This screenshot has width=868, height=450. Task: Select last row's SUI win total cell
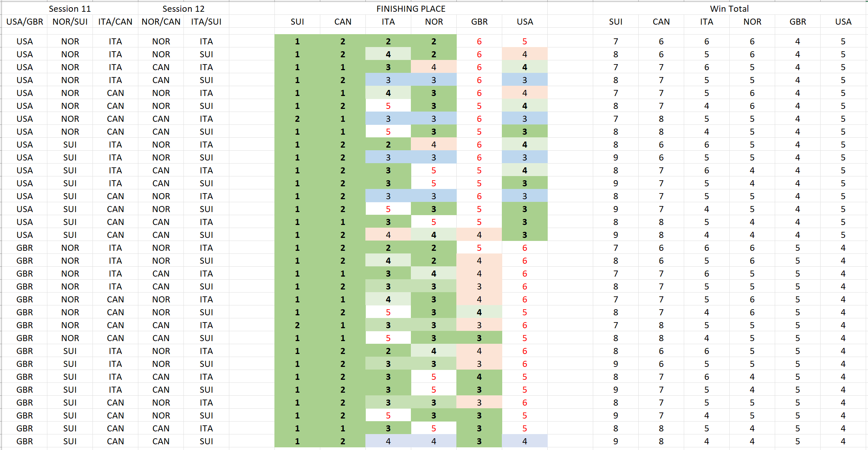pyautogui.click(x=616, y=441)
